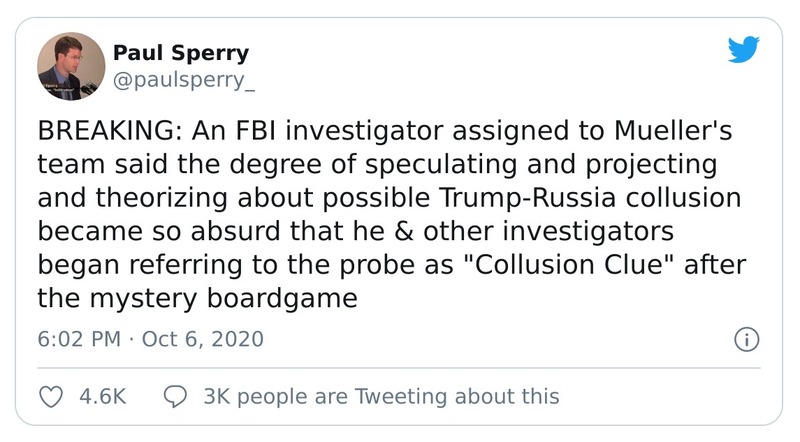The height and width of the screenshot is (442, 800).
Task: Click the Twitter bird logo
Action: (745, 49)
